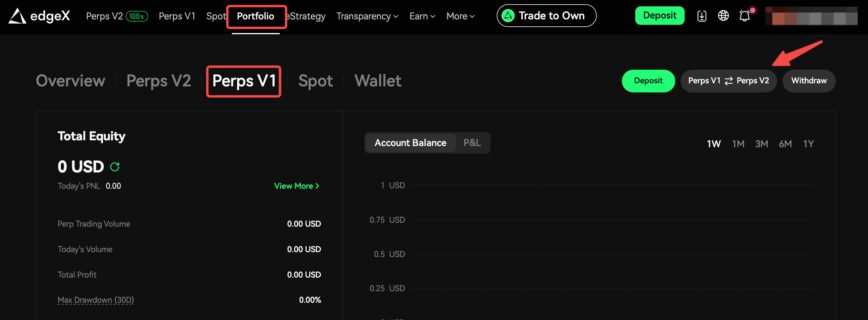This screenshot has width=868, height=320.
Task: Refresh the Total Equity value
Action: 115,167
